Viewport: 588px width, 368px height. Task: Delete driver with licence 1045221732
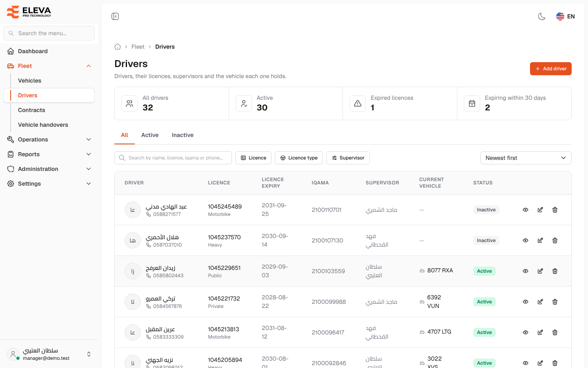pos(555,302)
